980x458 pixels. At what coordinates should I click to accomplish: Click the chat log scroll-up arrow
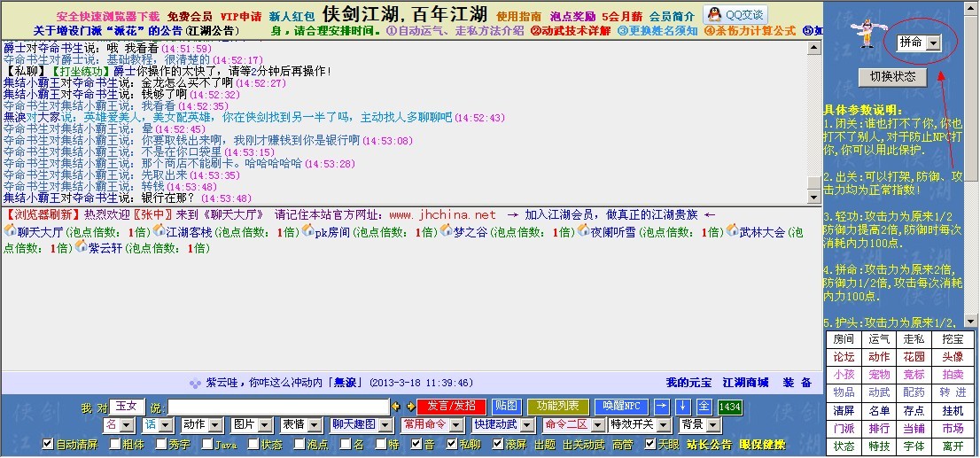(813, 48)
